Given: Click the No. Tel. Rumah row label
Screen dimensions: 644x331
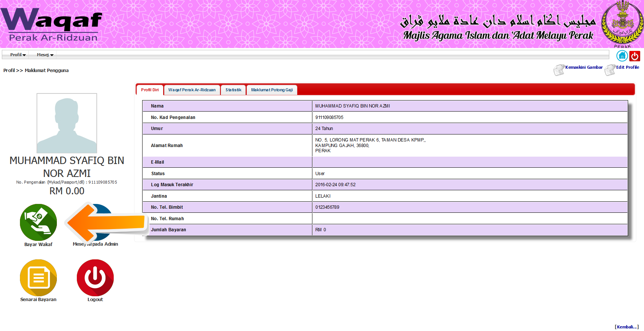Looking at the screenshot, I should [x=167, y=219].
